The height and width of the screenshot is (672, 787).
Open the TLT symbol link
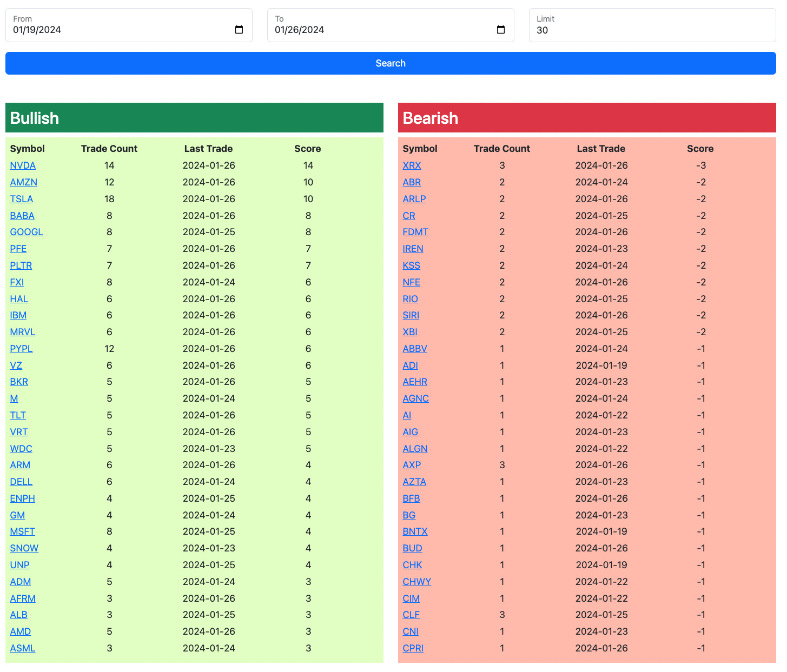pyautogui.click(x=18, y=415)
